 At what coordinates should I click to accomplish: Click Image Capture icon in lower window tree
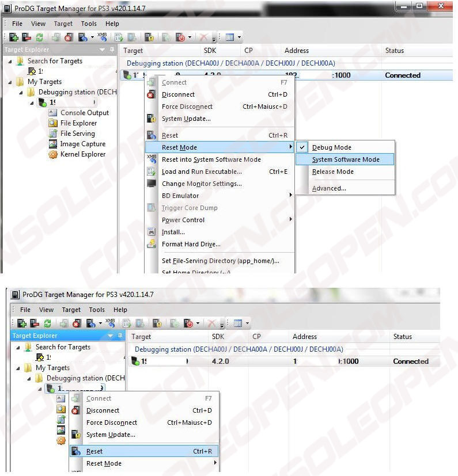[x=61, y=430]
